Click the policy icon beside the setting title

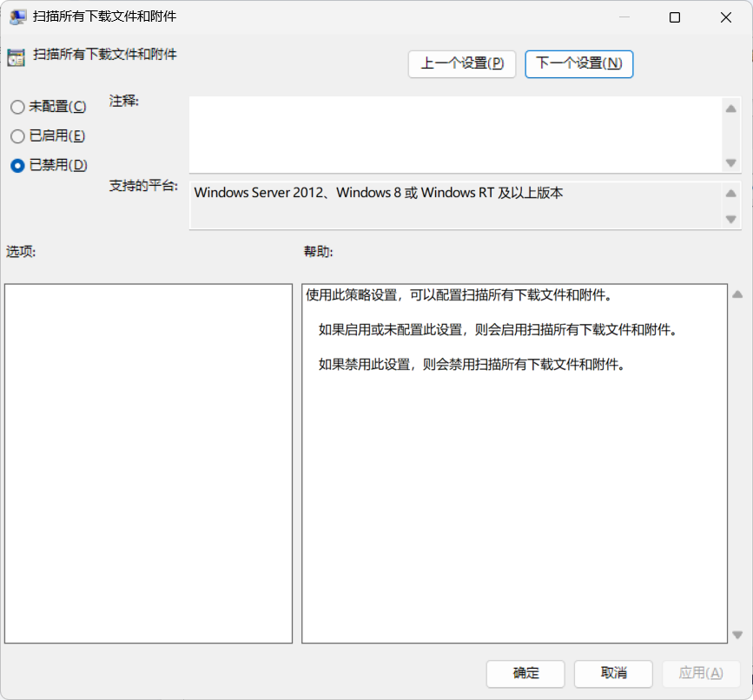click(15, 56)
